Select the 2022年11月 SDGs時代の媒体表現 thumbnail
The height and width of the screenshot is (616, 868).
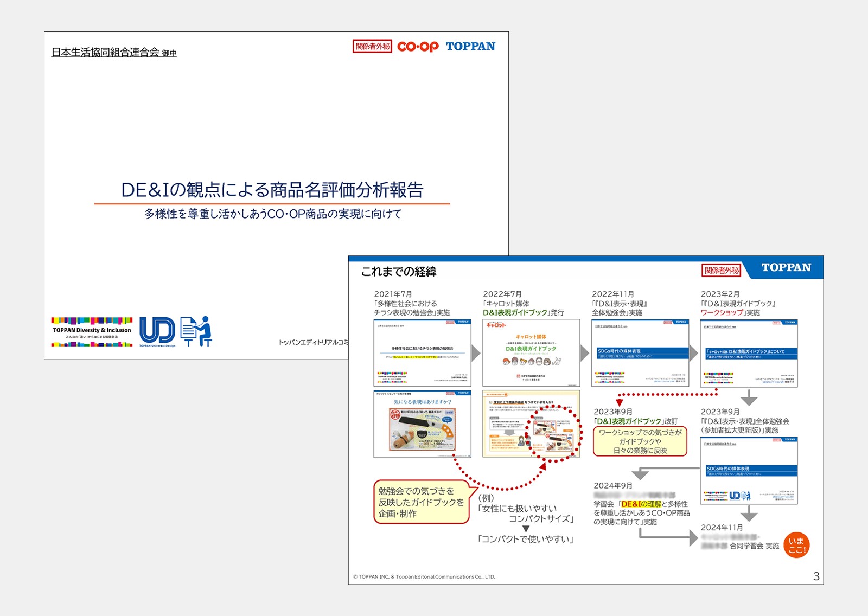[640, 352]
